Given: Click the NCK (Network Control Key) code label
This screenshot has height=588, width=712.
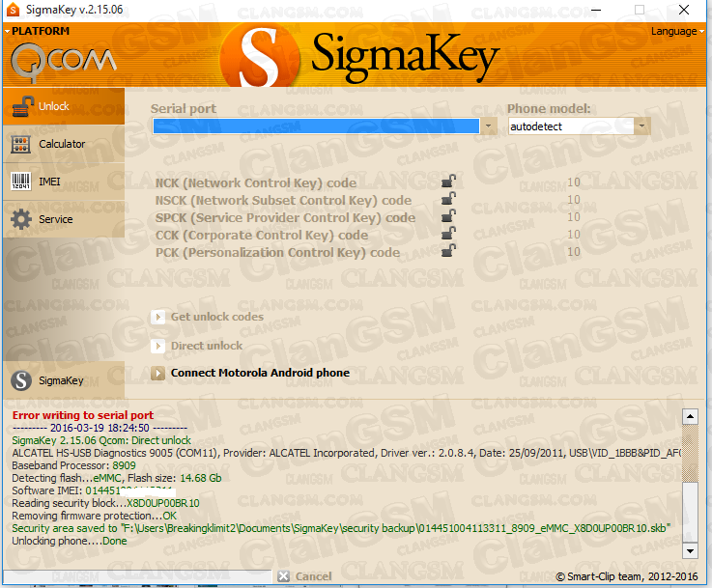Looking at the screenshot, I should [256, 182].
